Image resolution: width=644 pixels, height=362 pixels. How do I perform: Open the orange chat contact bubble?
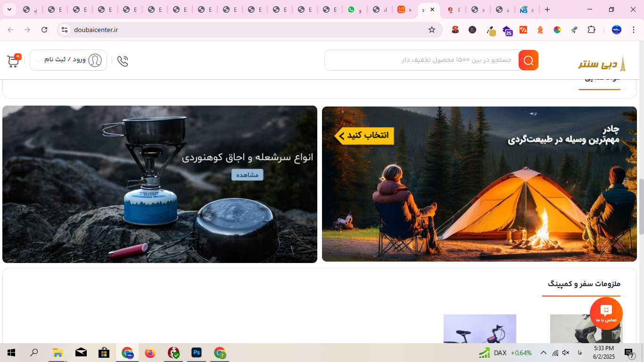tap(606, 313)
